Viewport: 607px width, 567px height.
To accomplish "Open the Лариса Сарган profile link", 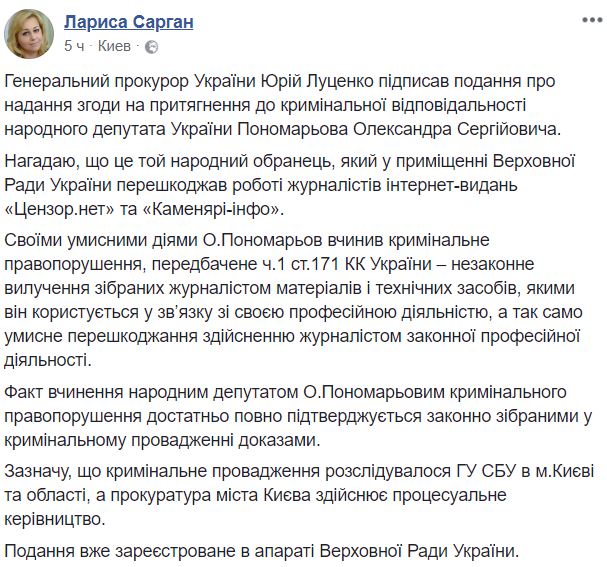I will tap(129, 22).
